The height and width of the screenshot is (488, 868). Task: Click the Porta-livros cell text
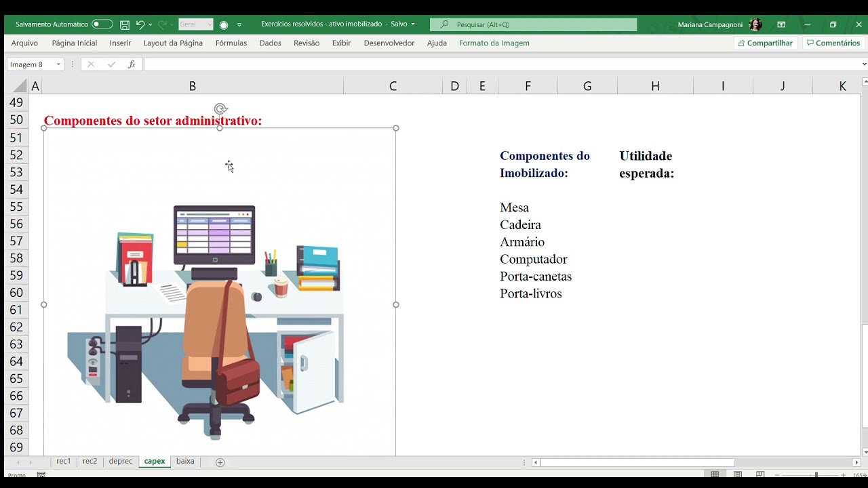point(531,293)
